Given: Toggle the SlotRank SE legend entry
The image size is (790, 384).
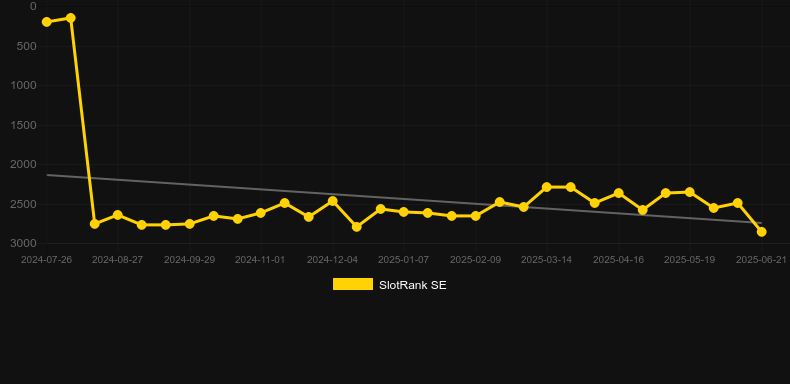Looking at the screenshot, I should tap(389, 285).
